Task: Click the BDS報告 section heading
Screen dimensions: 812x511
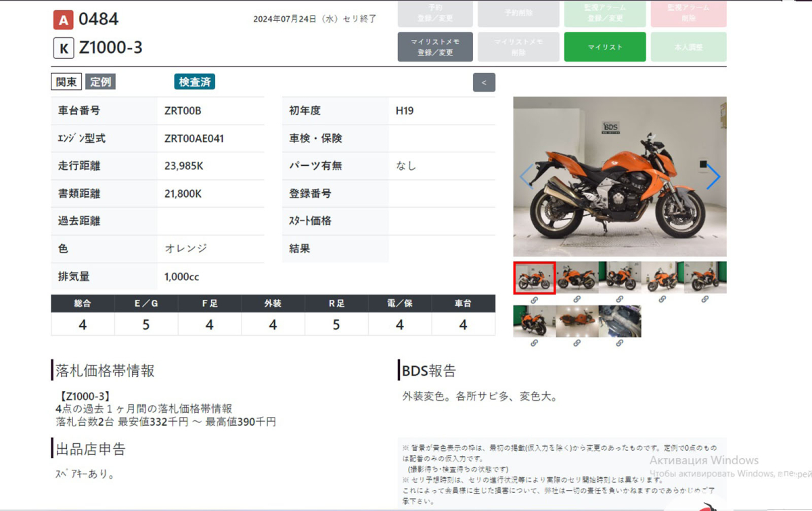Action: click(x=429, y=371)
